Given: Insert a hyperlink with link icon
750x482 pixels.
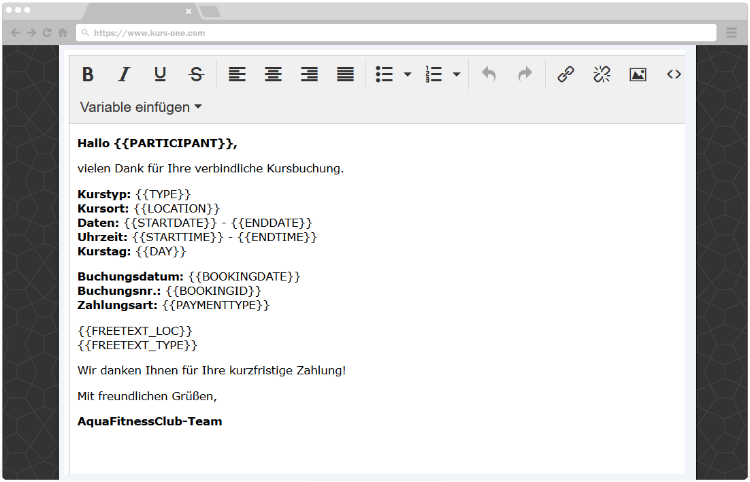Looking at the screenshot, I should (x=566, y=75).
